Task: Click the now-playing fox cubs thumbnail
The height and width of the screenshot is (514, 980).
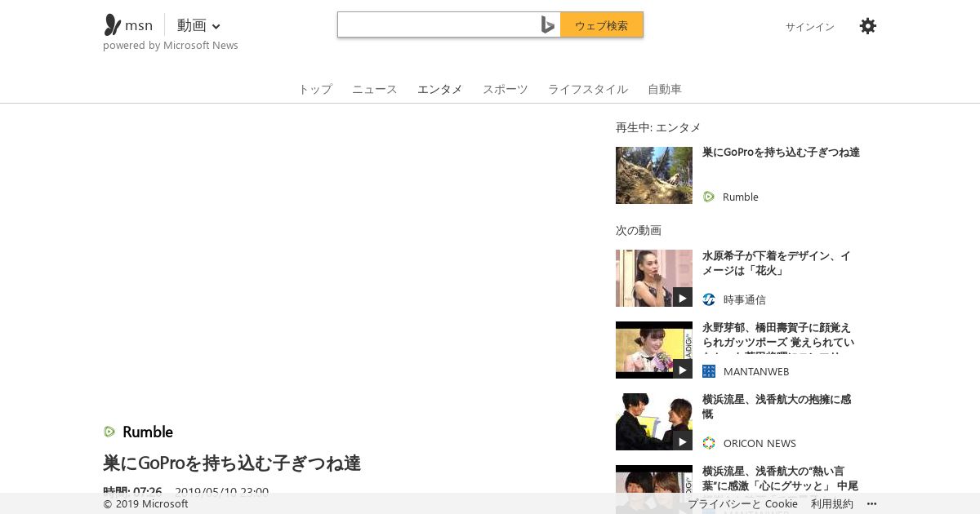Action: tap(654, 175)
